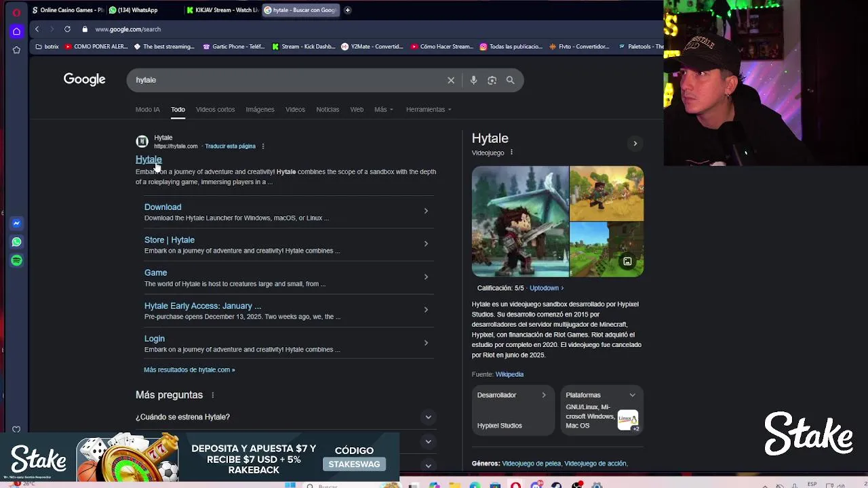Go back using the browser back arrow
Image resolution: width=868 pixels, height=488 pixels.
pos(37,29)
